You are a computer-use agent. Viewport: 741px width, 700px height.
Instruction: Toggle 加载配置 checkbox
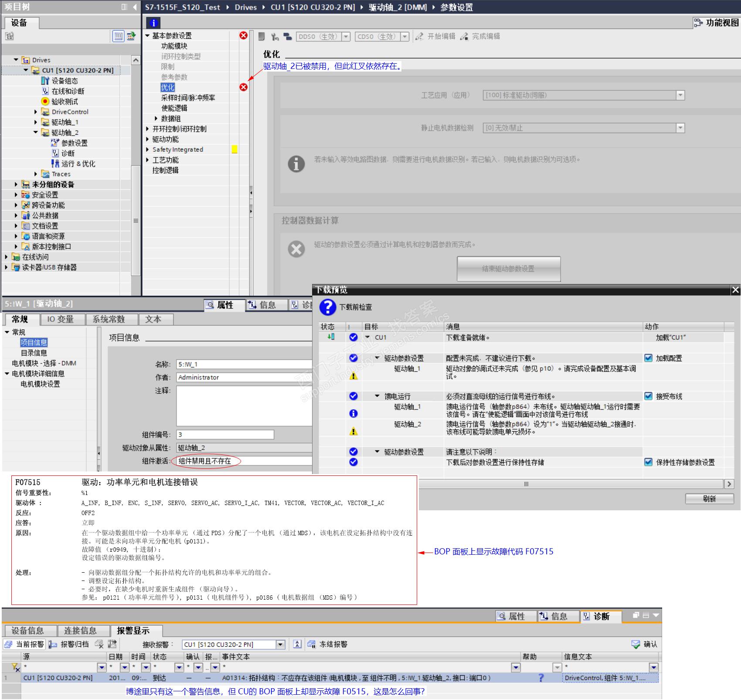pos(648,358)
